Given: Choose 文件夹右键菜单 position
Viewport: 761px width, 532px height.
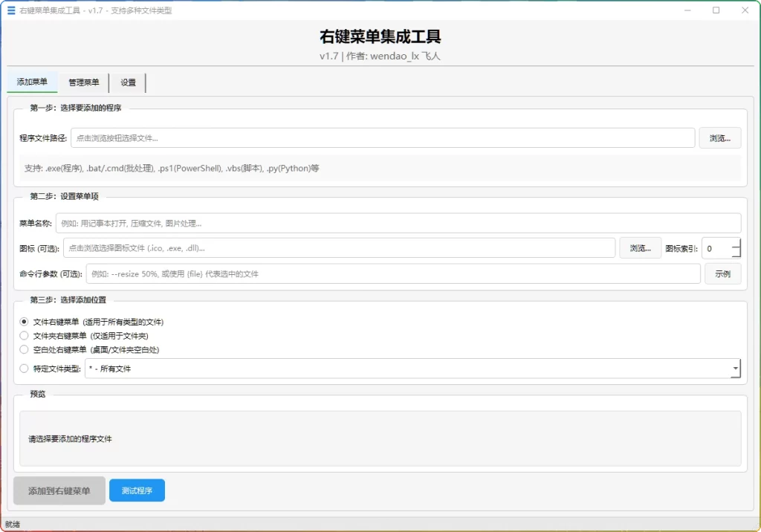Looking at the screenshot, I should (x=22, y=335).
